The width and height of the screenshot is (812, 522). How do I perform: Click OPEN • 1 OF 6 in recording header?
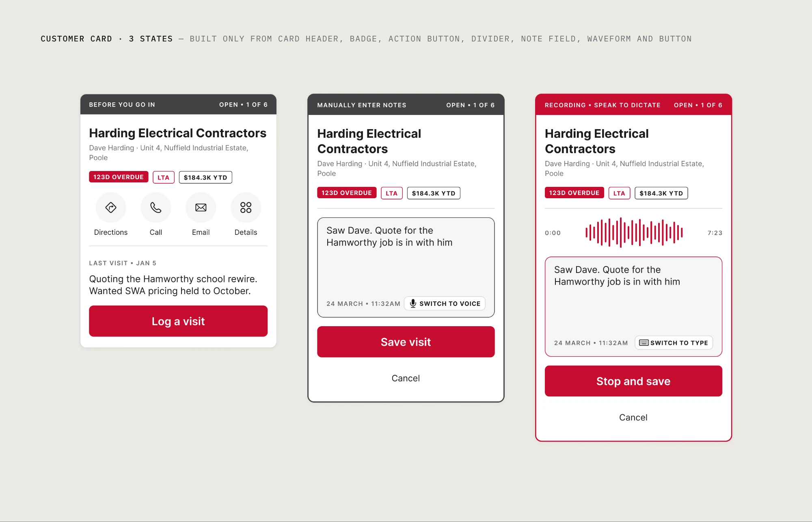point(698,105)
